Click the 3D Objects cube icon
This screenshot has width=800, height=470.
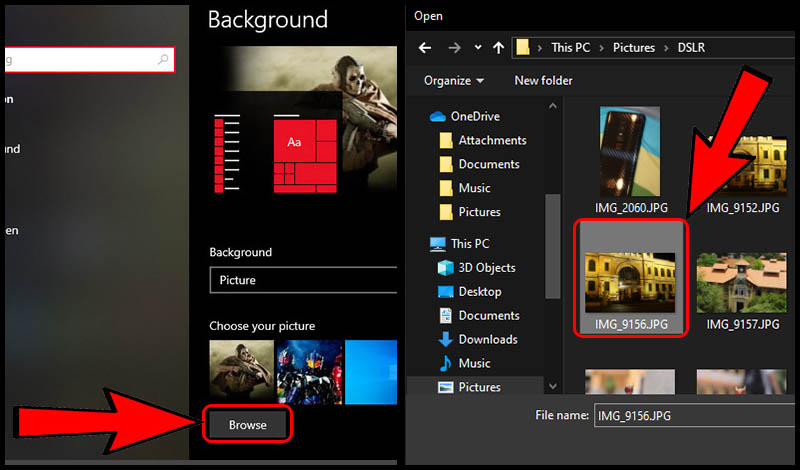coord(446,268)
